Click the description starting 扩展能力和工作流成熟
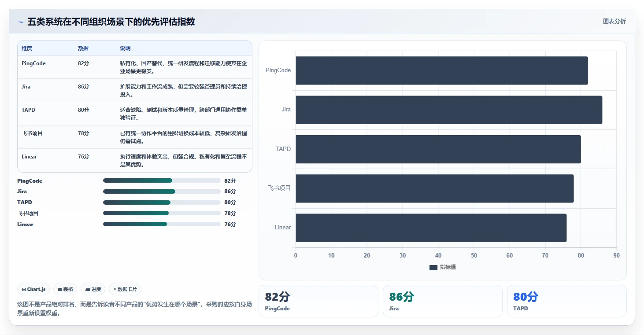This screenshot has width=644, height=335. (x=183, y=91)
